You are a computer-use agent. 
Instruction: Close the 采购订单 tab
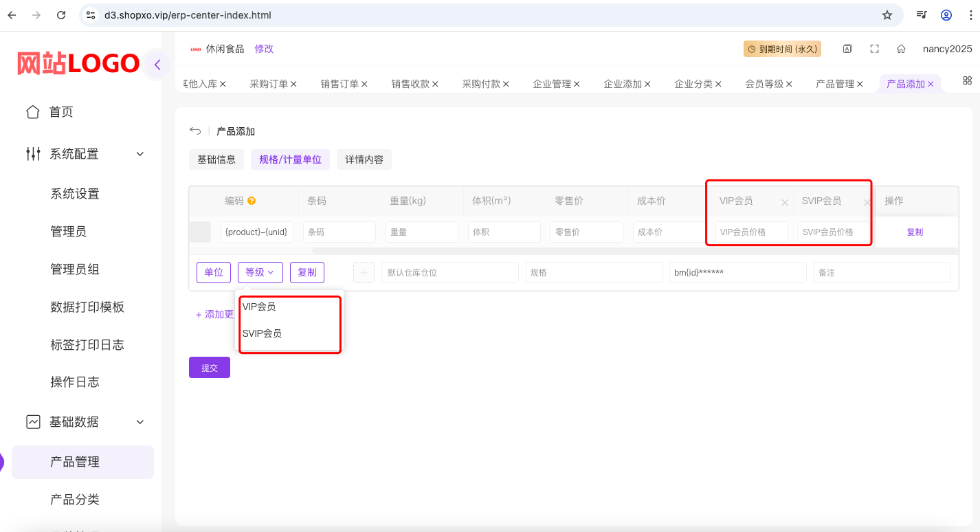(x=293, y=84)
